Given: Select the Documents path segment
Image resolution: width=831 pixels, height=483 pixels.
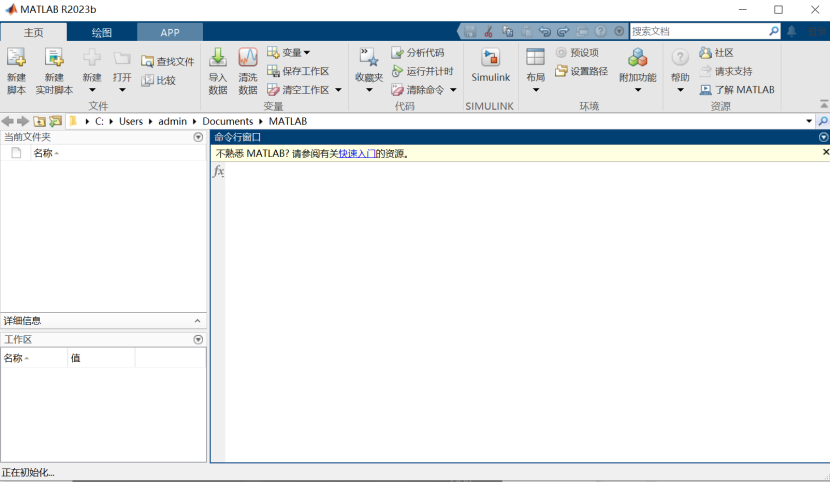Looking at the screenshot, I should click(x=228, y=121).
